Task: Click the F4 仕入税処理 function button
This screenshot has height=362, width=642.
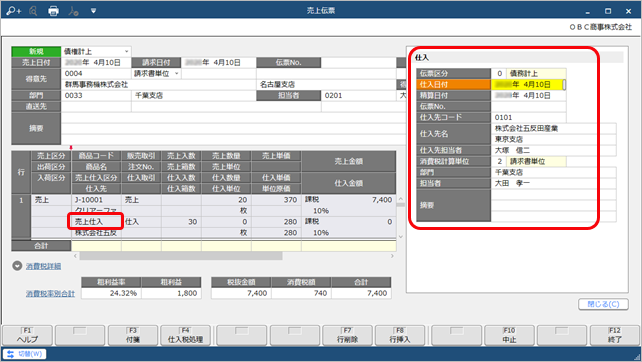Action: [185, 335]
